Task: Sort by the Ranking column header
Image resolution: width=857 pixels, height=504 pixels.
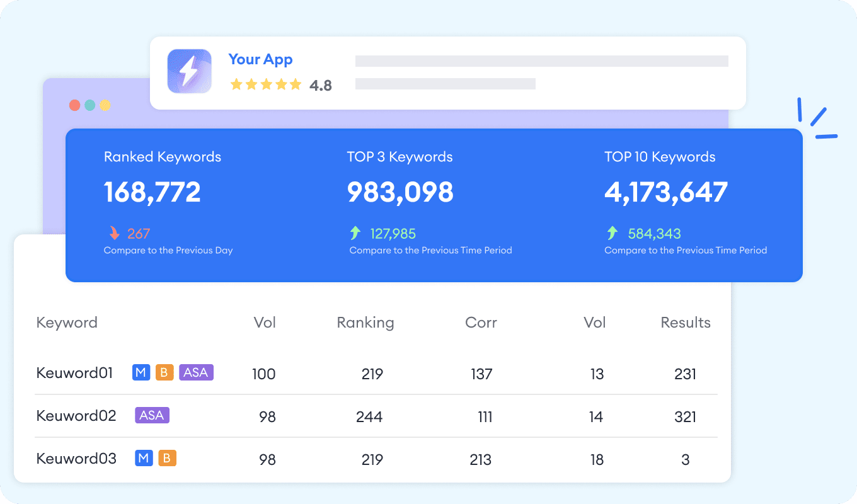Action: pyautogui.click(x=365, y=323)
